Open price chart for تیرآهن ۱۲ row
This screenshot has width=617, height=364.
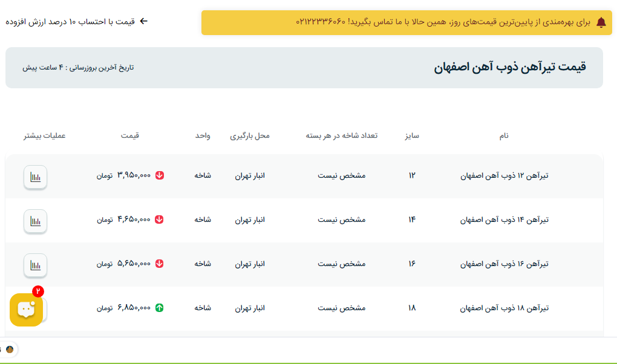(x=36, y=177)
